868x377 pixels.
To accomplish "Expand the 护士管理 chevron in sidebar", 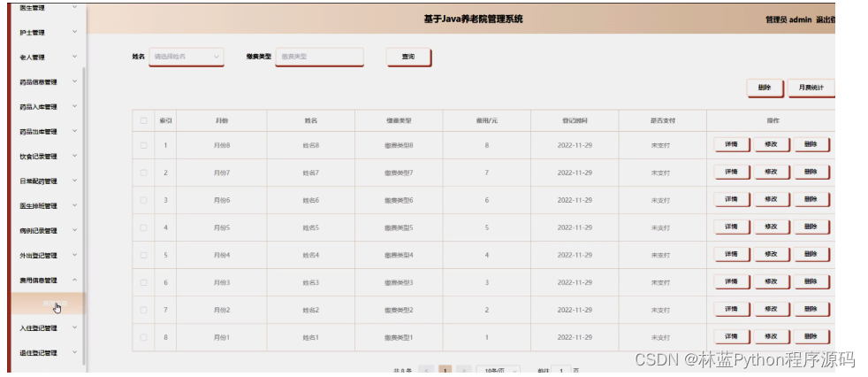I will click(75, 32).
